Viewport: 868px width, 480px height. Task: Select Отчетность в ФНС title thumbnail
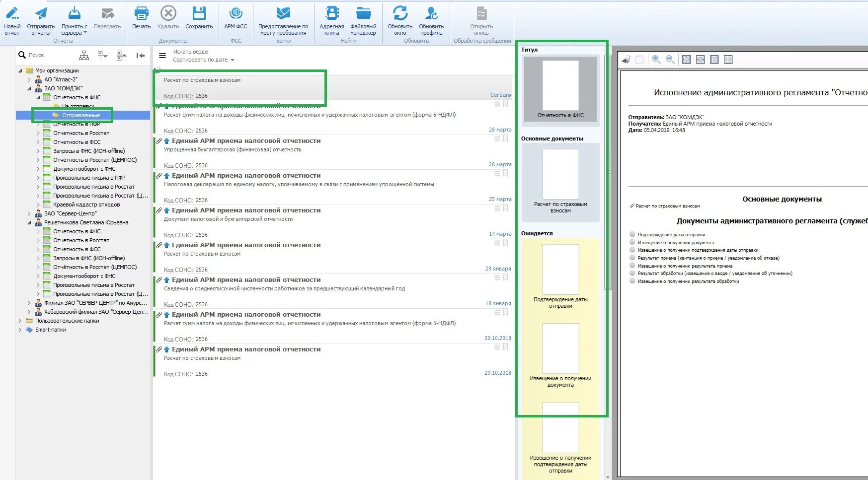point(560,89)
